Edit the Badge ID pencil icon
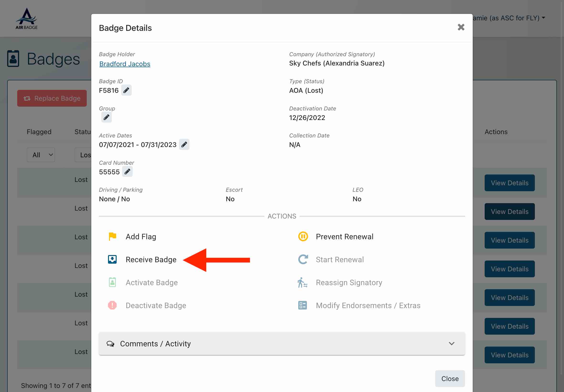564x392 pixels. [x=126, y=90]
